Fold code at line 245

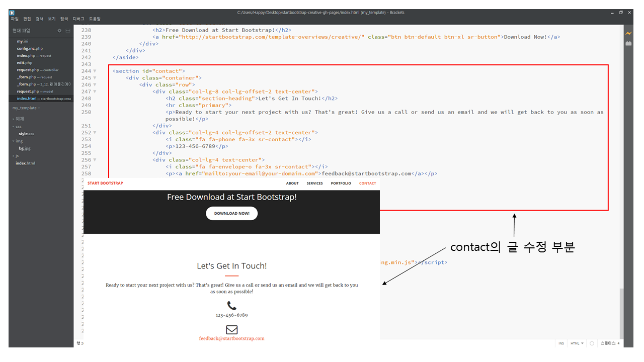point(95,78)
